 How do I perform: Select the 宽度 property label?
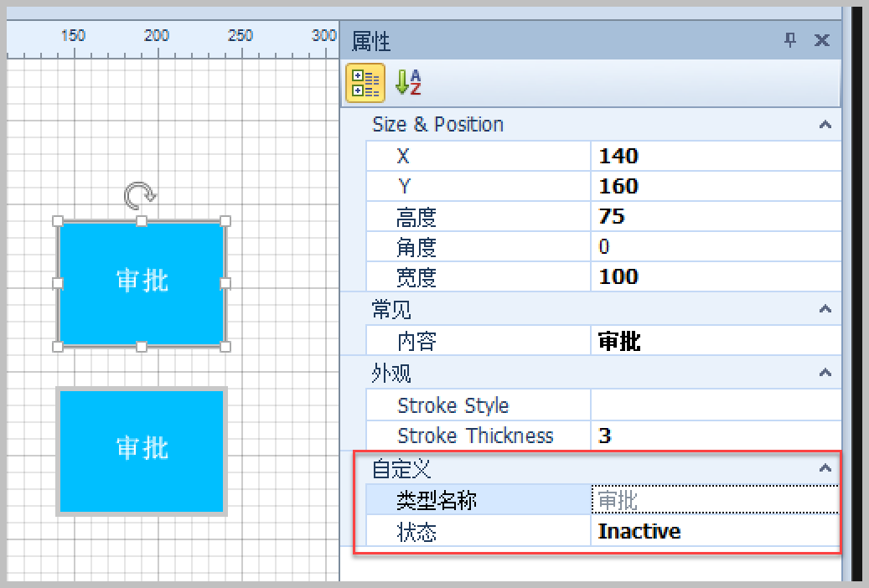[416, 277]
